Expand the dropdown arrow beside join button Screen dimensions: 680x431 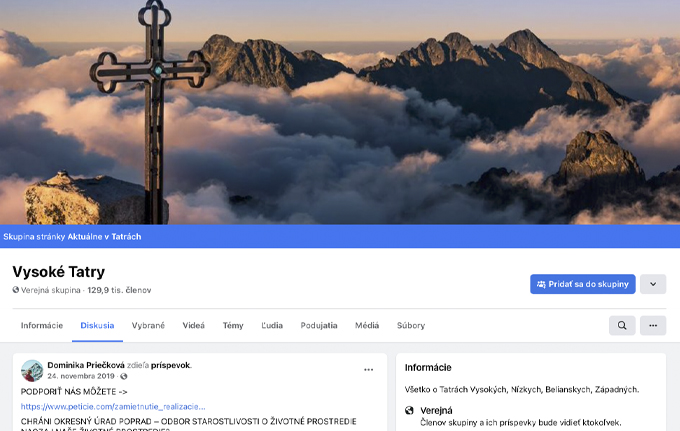point(653,284)
